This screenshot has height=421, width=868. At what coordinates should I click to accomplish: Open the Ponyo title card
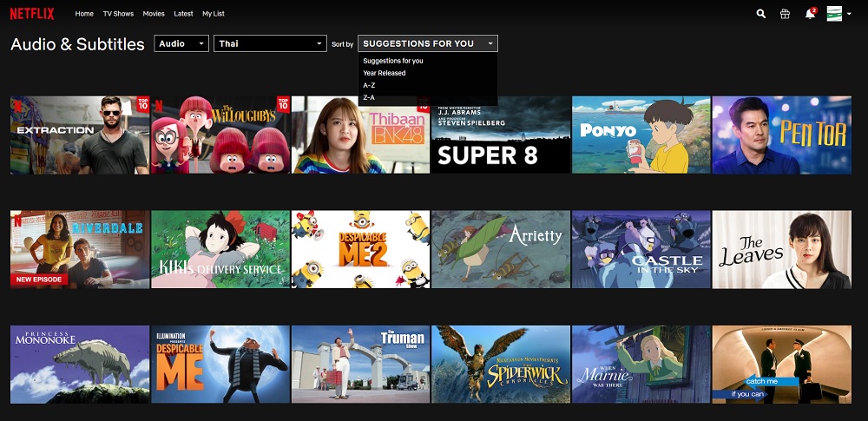(x=641, y=135)
